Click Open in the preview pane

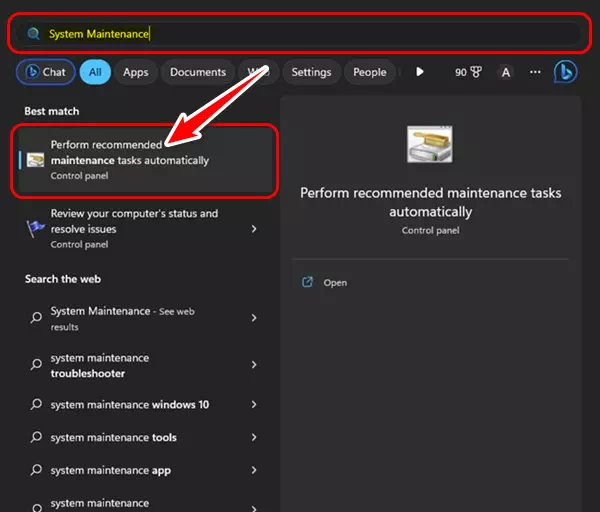tap(335, 283)
